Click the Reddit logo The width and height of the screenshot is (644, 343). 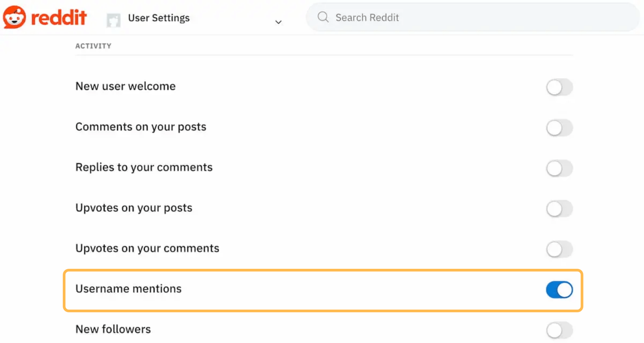[46, 17]
